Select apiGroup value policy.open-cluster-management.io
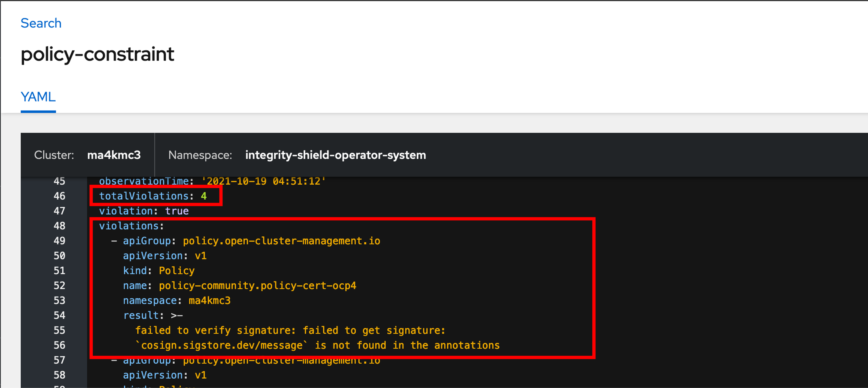 click(x=281, y=240)
